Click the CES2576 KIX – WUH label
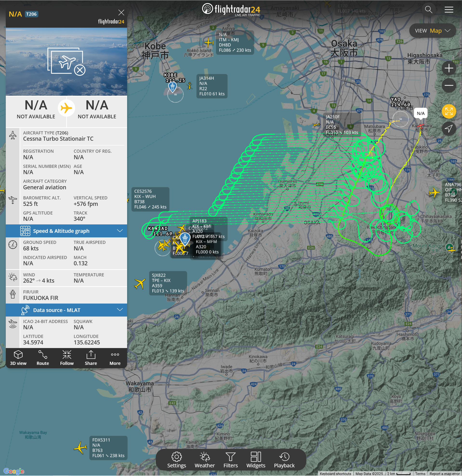Image resolution: width=462 pixels, height=476 pixels. 150,199
